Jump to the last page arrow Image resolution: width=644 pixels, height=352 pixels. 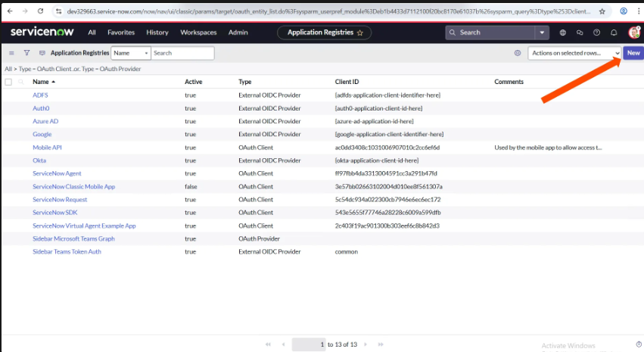point(381,344)
